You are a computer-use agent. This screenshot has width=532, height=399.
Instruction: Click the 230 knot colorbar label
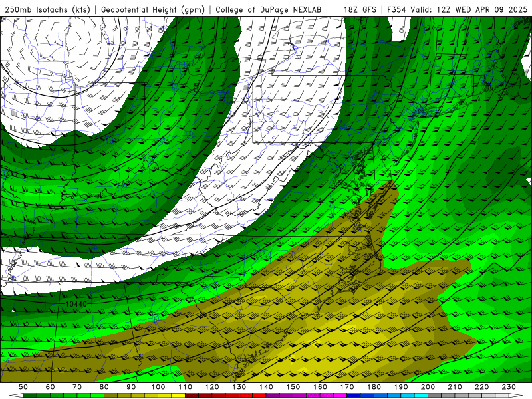(x=509, y=387)
